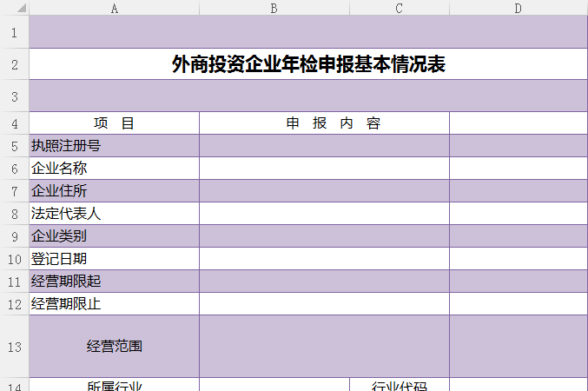Select the 经营期限起 cell
Screen dimensions: 588x391
[115, 282]
